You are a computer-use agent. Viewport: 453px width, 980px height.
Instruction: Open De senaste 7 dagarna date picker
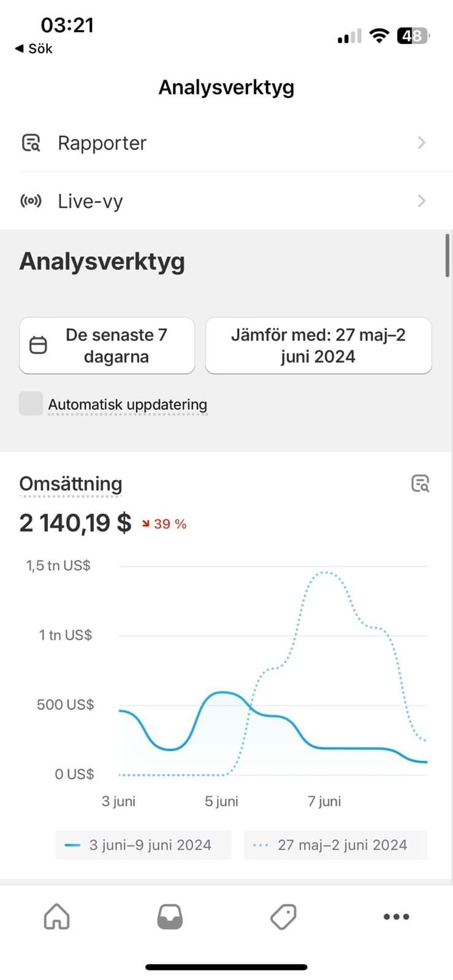click(107, 345)
